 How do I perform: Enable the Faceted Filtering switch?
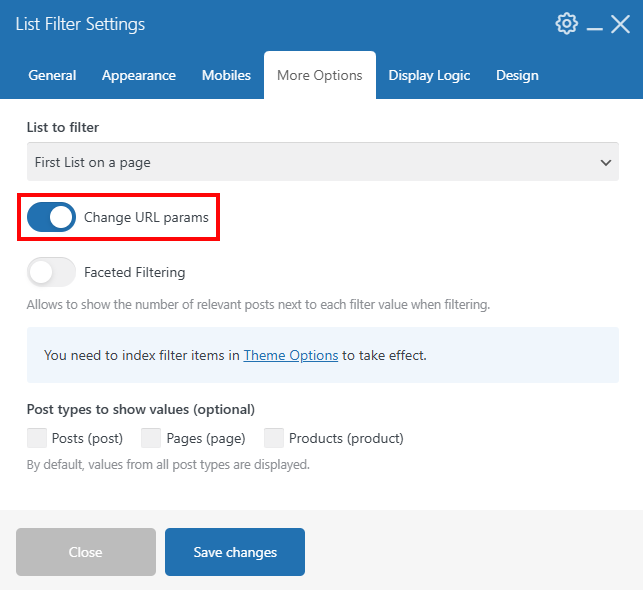pyautogui.click(x=51, y=272)
